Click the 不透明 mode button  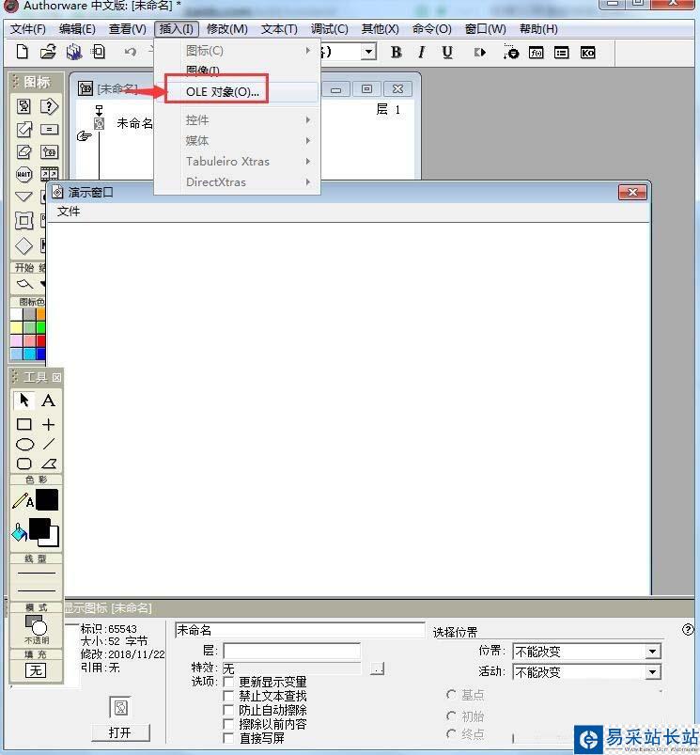(x=36, y=629)
